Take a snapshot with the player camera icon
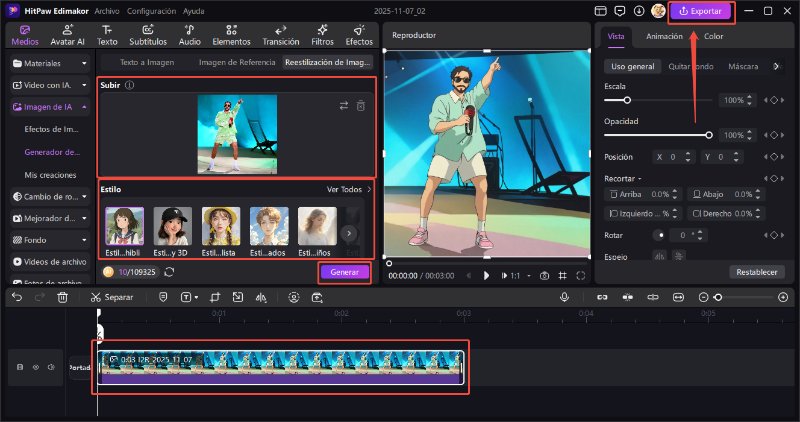 coord(544,275)
